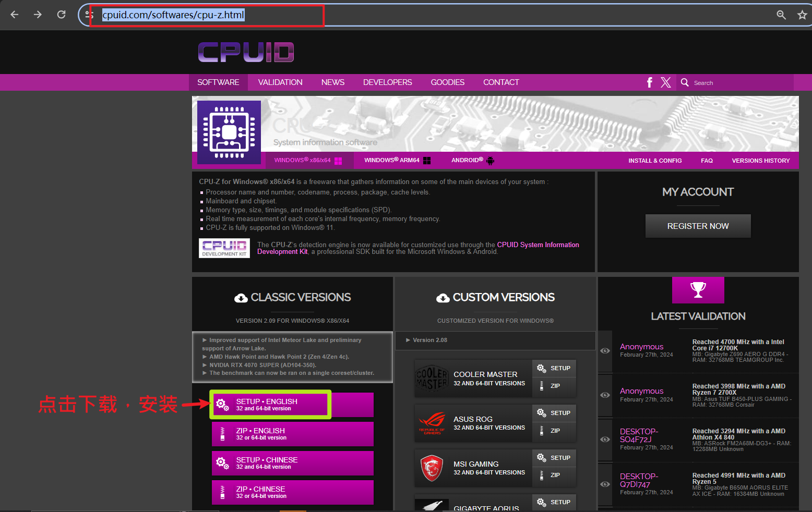Click the trophy icon above Latest Validation

(698, 290)
